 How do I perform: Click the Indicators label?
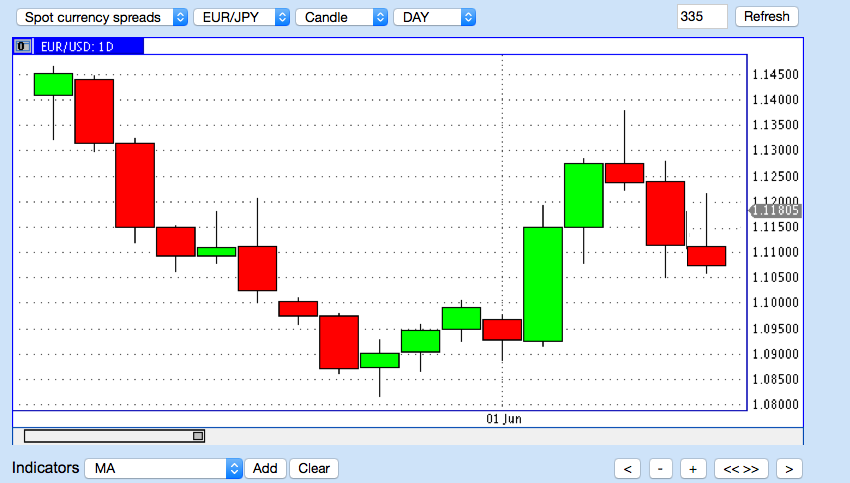click(46, 468)
